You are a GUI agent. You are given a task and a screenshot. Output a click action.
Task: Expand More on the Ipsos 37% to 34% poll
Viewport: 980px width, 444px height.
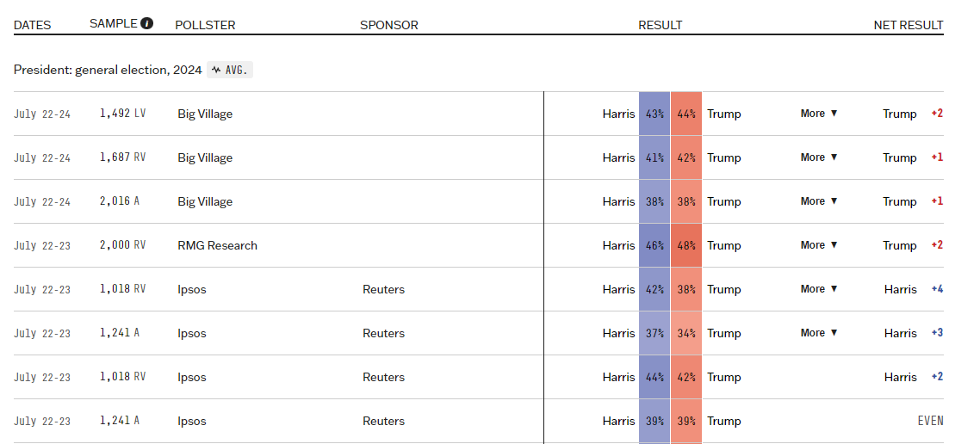(x=819, y=333)
